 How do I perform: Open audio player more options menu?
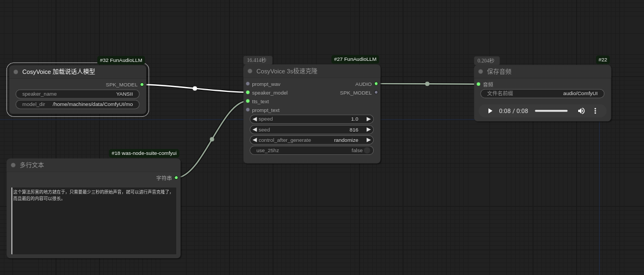[595, 111]
